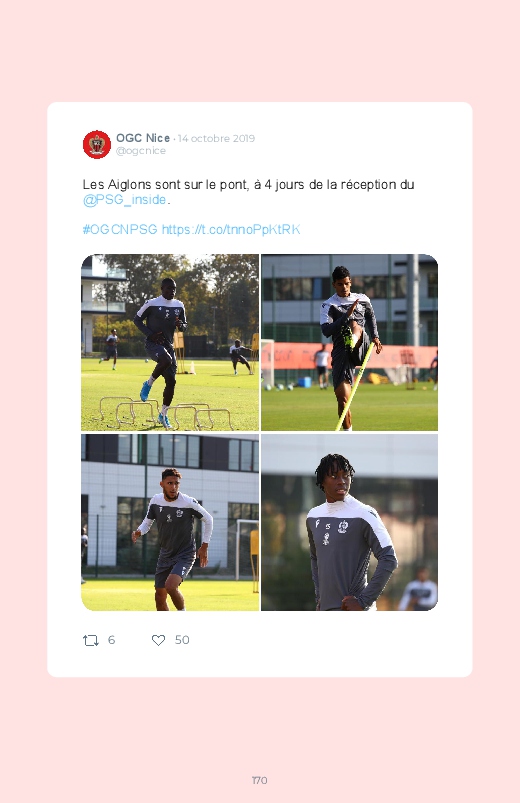Open photo of player with dreadlocks
The width and height of the screenshot is (520, 803).
[x=349, y=522]
